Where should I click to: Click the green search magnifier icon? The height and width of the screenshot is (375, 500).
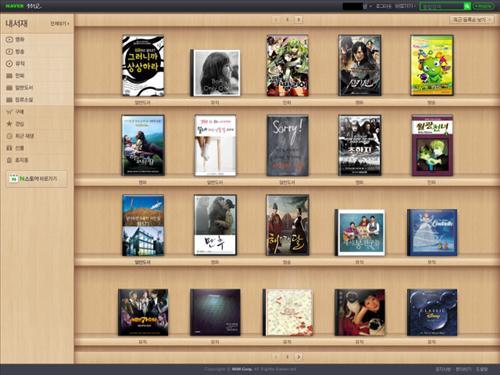467,6
